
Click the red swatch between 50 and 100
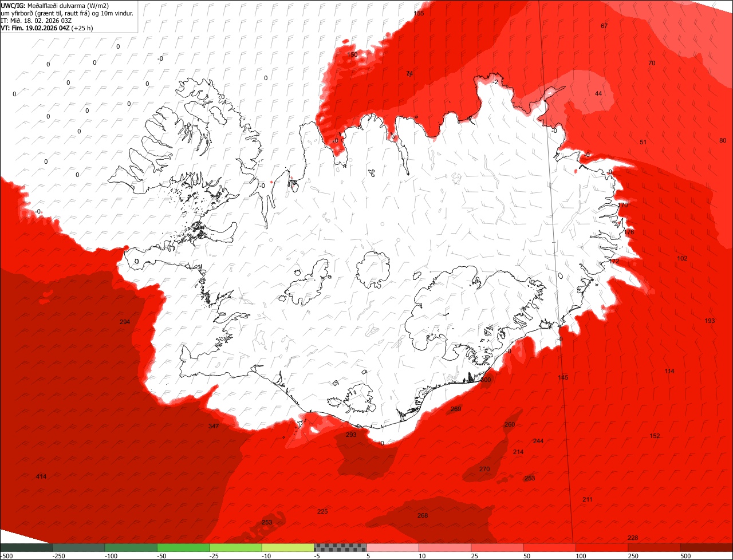coord(550,547)
